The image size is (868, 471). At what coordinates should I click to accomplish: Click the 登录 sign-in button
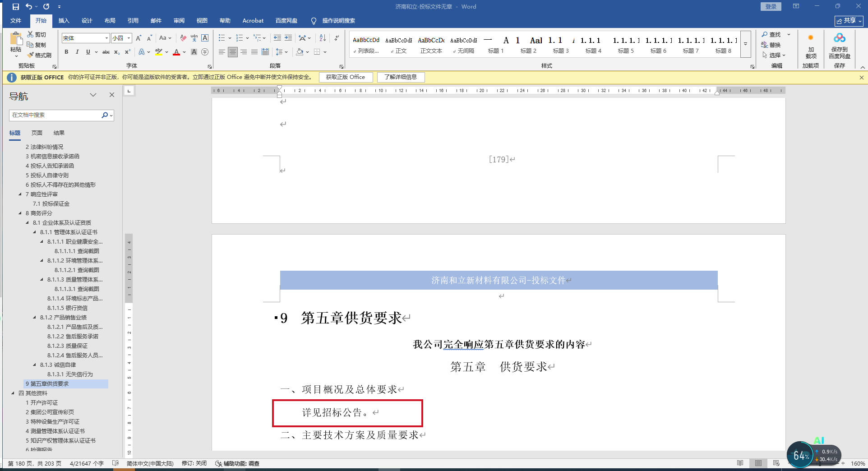click(771, 6)
